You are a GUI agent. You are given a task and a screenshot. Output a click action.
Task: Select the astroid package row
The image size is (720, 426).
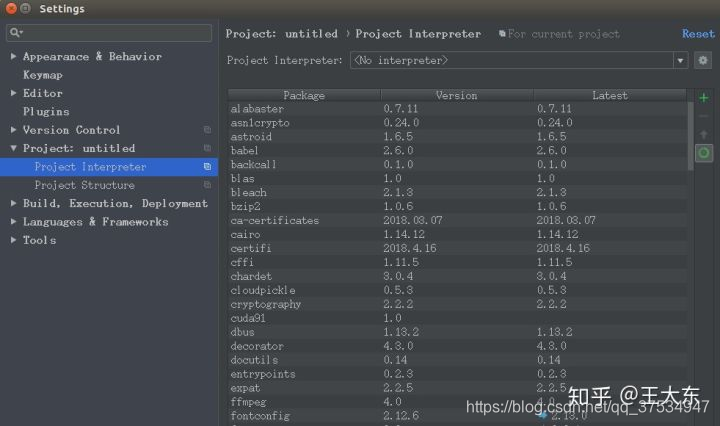pyautogui.click(x=457, y=137)
